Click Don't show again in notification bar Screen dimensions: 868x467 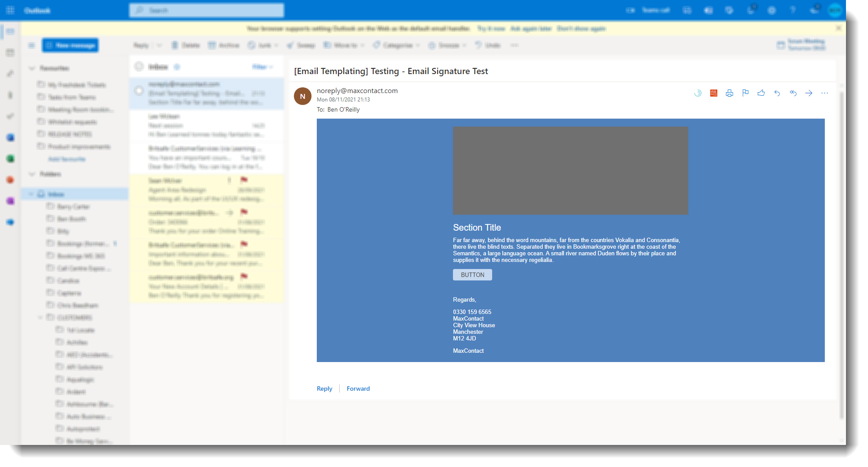click(581, 29)
